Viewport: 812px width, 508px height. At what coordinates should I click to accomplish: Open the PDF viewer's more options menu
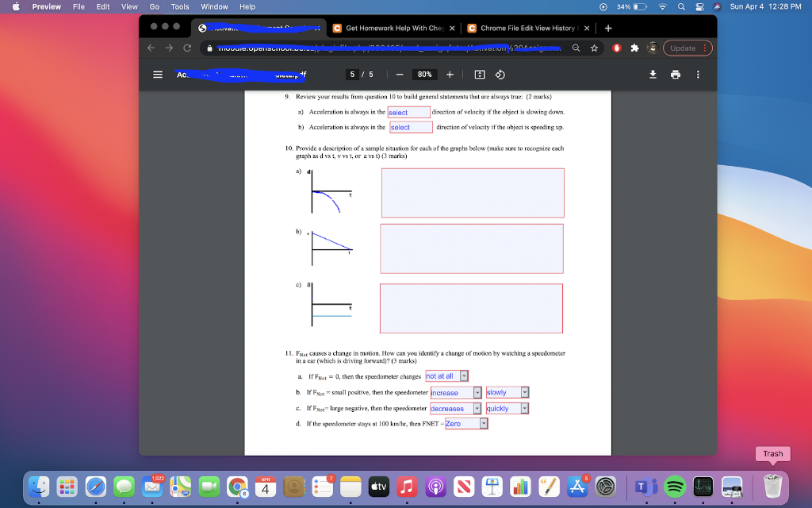coord(698,75)
